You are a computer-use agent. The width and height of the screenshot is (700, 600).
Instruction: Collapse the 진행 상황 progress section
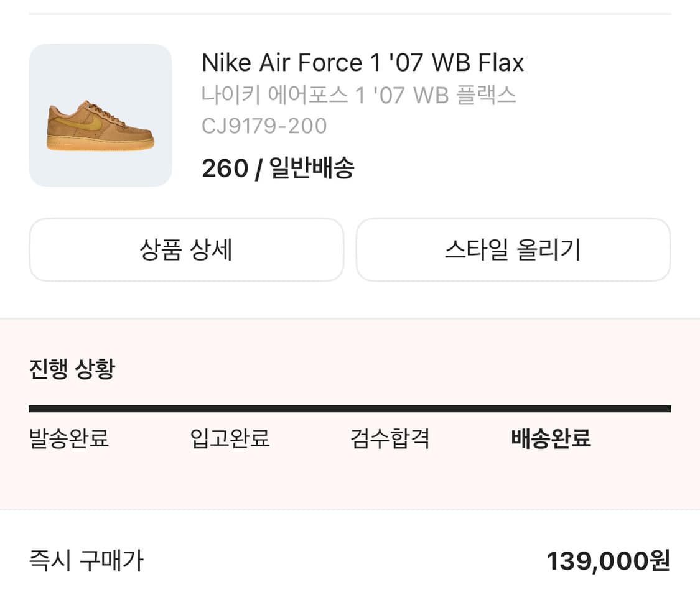72,368
